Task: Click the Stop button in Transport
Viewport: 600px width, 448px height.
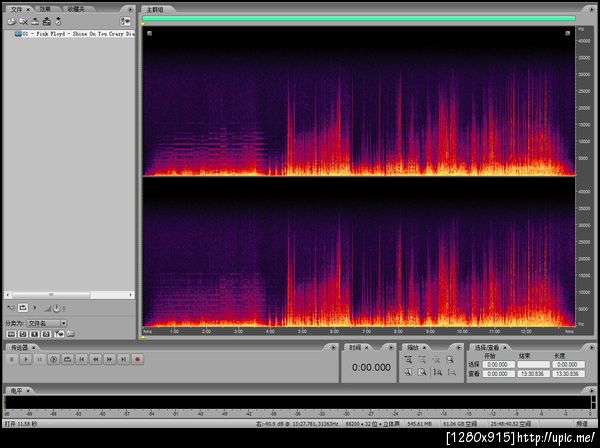Action: coord(12,359)
